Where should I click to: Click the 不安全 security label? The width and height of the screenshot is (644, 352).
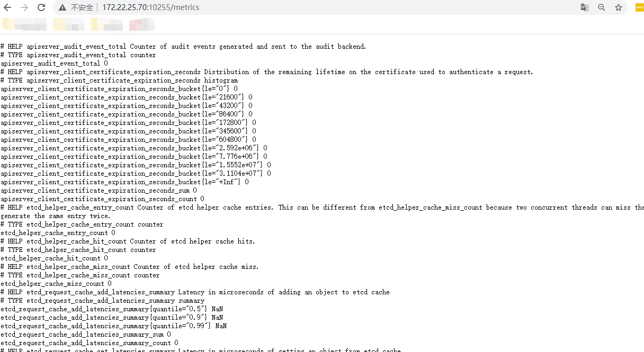click(82, 7)
